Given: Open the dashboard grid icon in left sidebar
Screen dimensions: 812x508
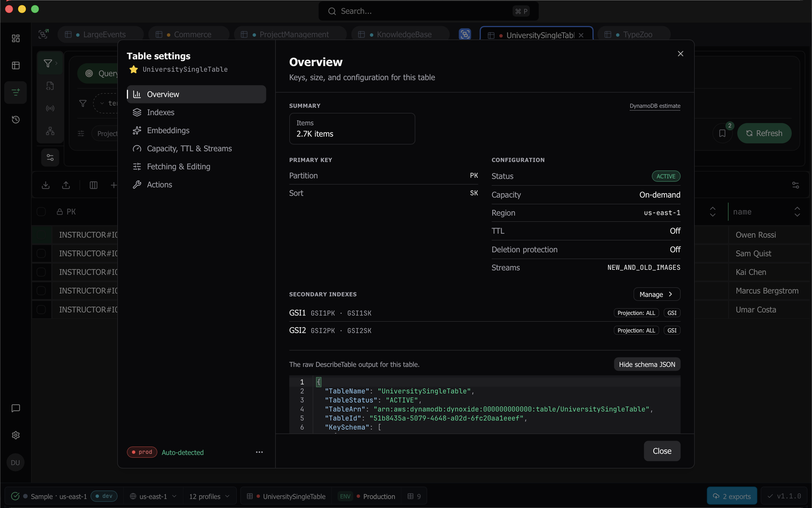Looking at the screenshot, I should tap(16, 38).
